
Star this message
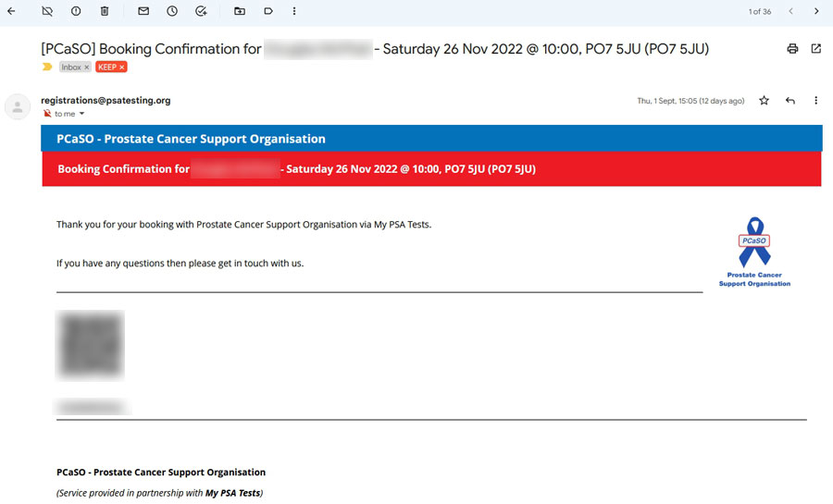(x=764, y=100)
